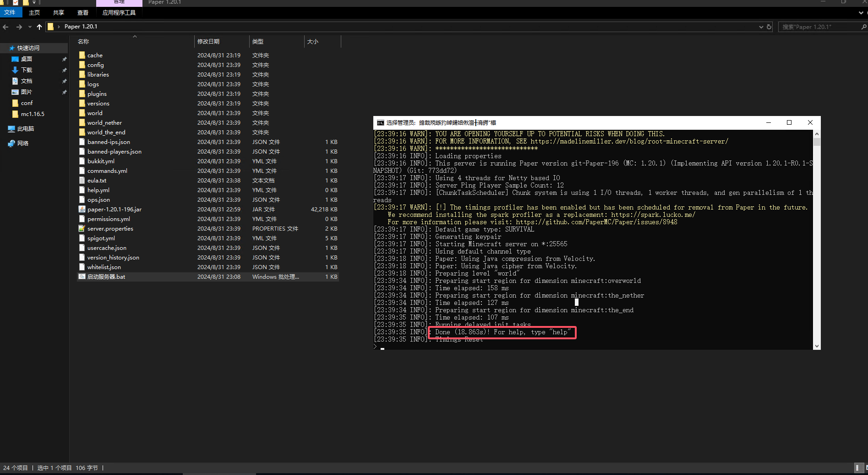
Task: Select the spigot.yml file name
Action: click(x=101, y=238)
